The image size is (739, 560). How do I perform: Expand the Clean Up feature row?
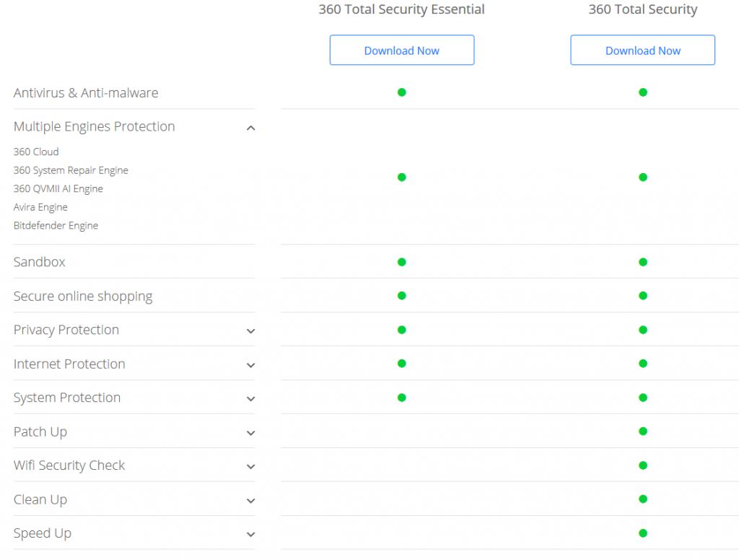pos(250,501)
